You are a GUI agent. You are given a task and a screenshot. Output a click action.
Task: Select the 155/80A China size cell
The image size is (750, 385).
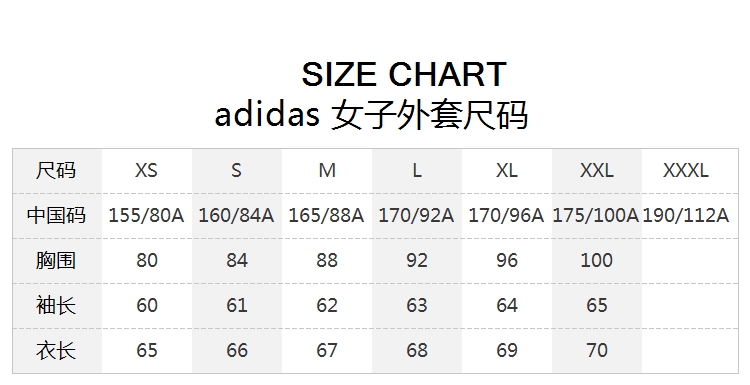click(x=146, y=215)
